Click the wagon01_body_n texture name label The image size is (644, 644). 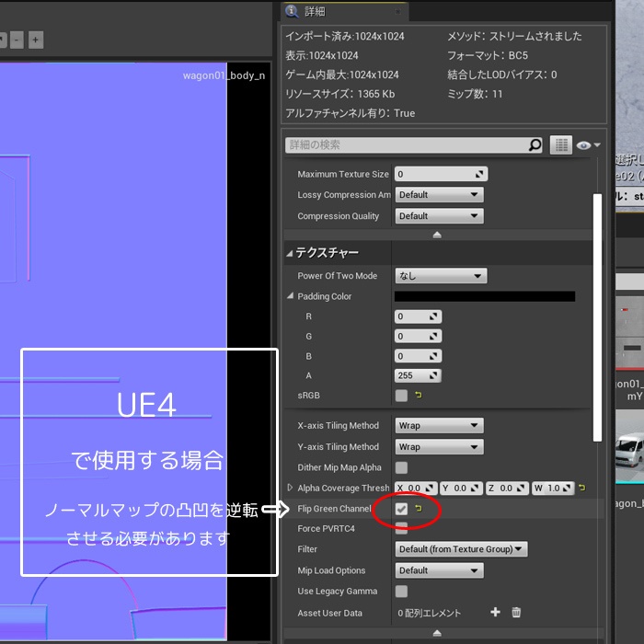pos(224,75)
